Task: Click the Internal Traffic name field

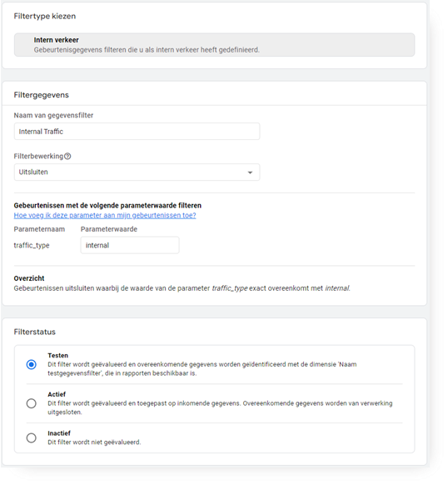Action: click(137, 132)
